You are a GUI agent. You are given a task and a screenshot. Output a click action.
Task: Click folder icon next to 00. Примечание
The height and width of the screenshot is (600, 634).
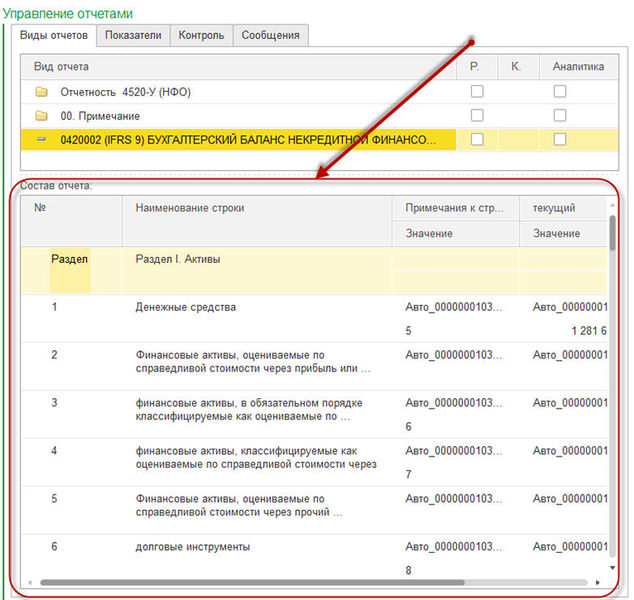pyautogui.click(x=41, y=116)
